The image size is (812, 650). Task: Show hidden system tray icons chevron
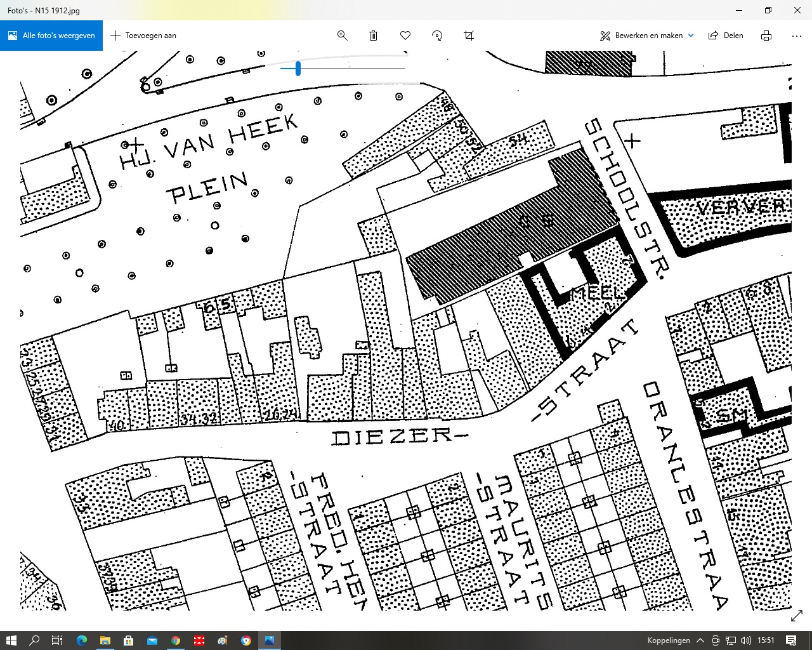click(x=700, y=640)
